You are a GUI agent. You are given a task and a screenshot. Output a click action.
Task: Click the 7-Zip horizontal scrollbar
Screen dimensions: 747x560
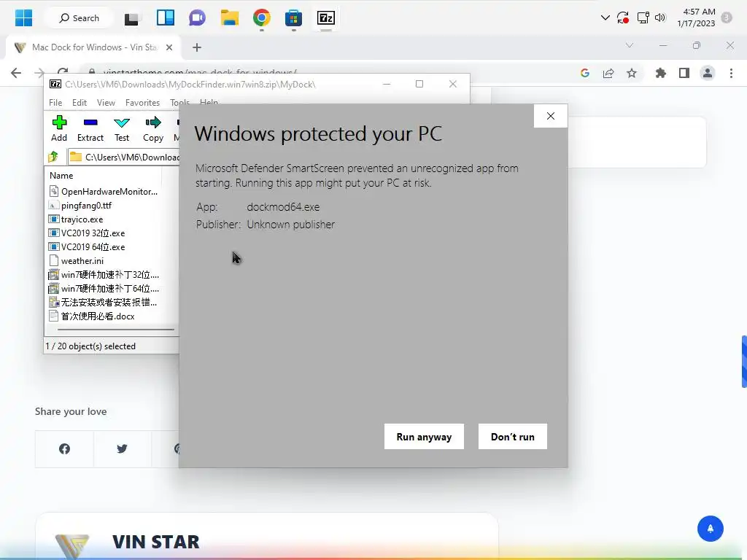point(116,329)
